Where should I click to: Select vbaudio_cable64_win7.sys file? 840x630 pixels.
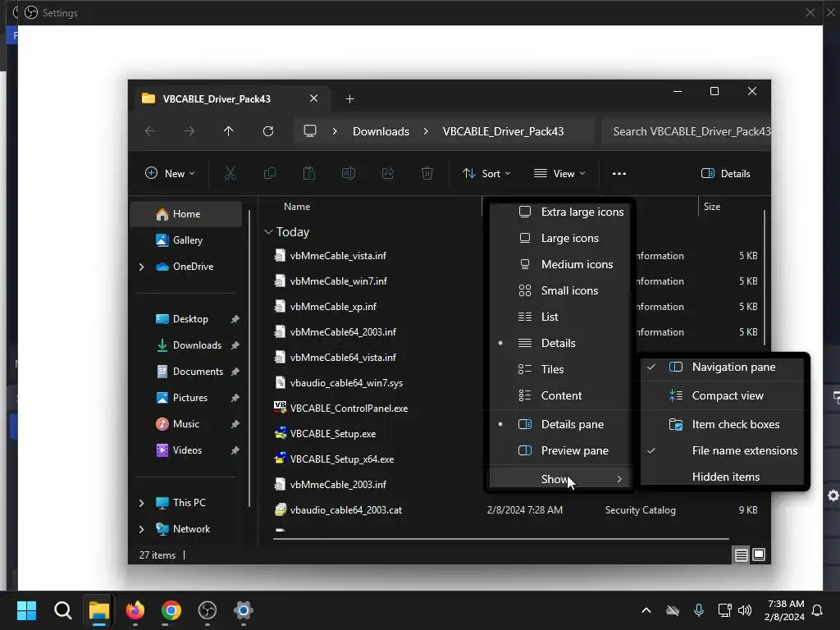(x=346, y=383)
